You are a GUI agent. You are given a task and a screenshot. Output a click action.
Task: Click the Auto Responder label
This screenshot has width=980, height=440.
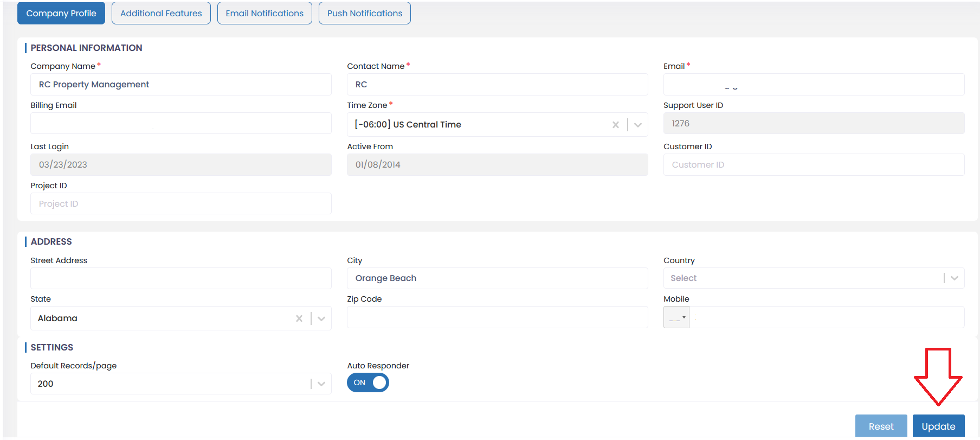pyautogui.click(x=378, y=366)
